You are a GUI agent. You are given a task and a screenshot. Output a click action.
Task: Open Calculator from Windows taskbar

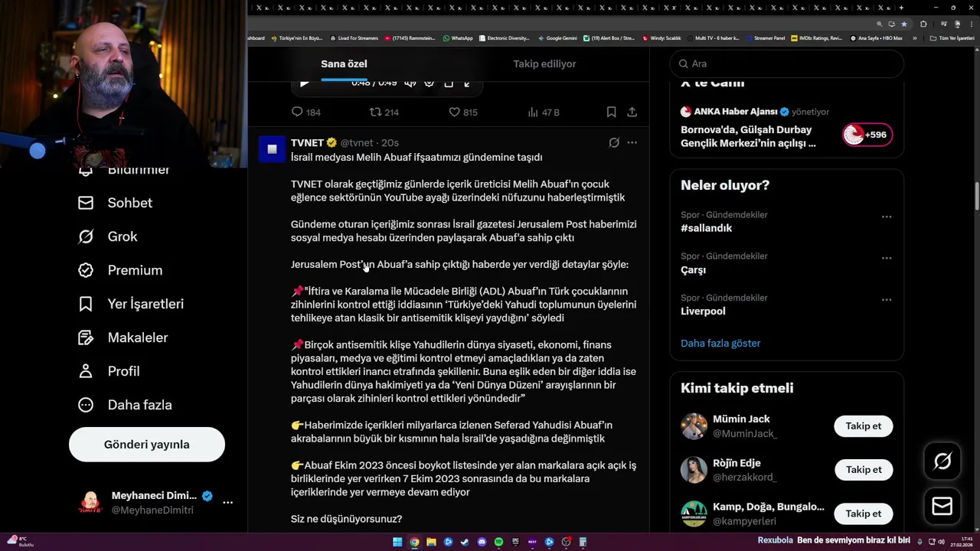click(x=583, y=542)
